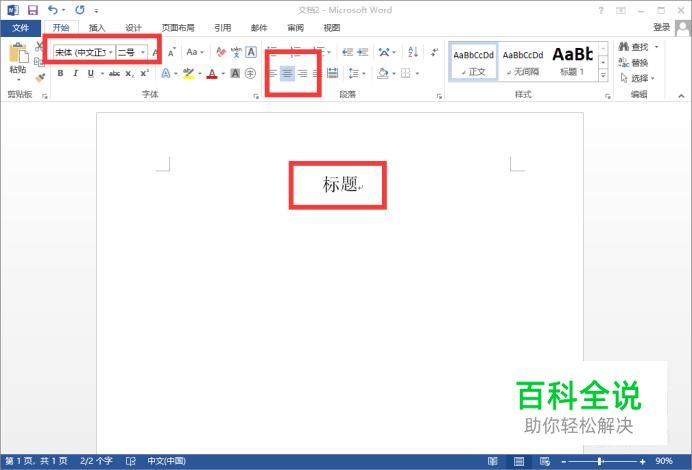Apply the 无间隔 (No Spacing) style

(523, 62)
